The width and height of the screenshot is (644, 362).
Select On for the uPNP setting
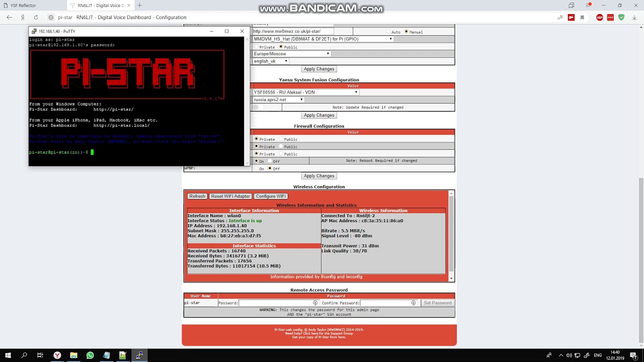[x=256, y=168]
